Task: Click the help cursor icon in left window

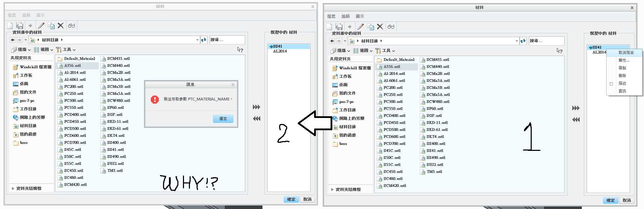Action: [240, 50]
